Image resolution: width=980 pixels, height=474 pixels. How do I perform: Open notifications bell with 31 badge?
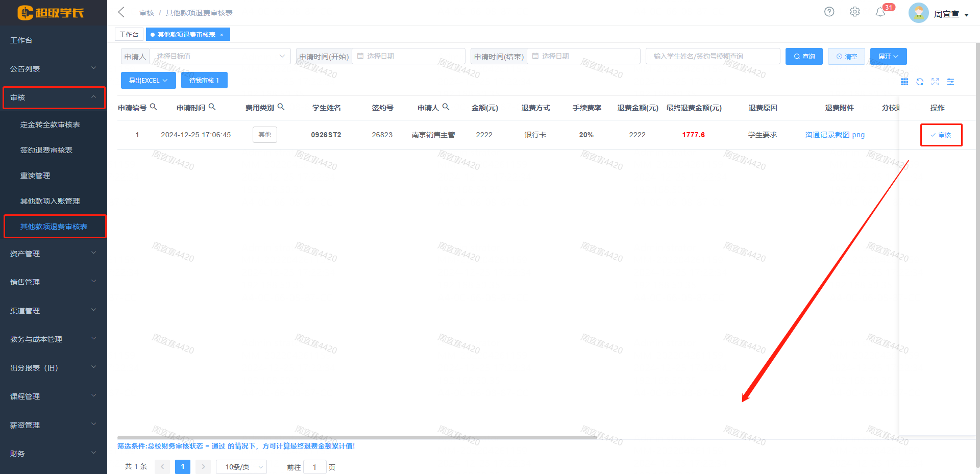[x=880, y=12]
